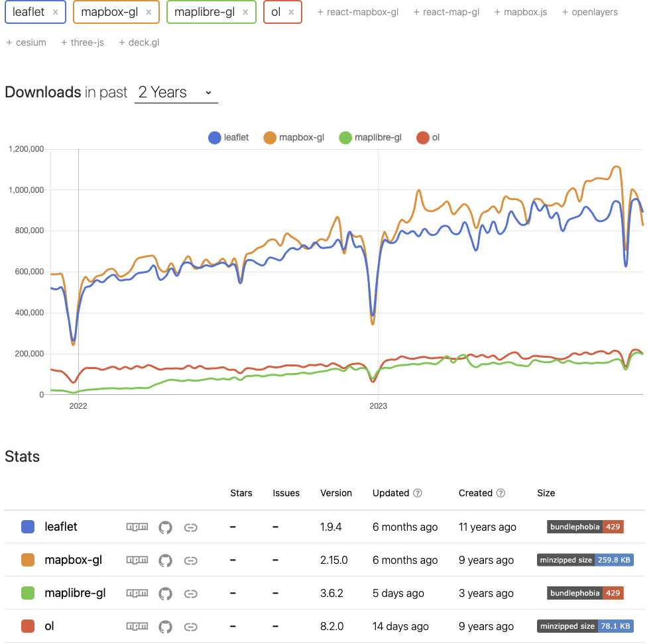661x644 pixels.
Task: Open mapbox-gl package name in stats table
Action: [x=74, y=560]
